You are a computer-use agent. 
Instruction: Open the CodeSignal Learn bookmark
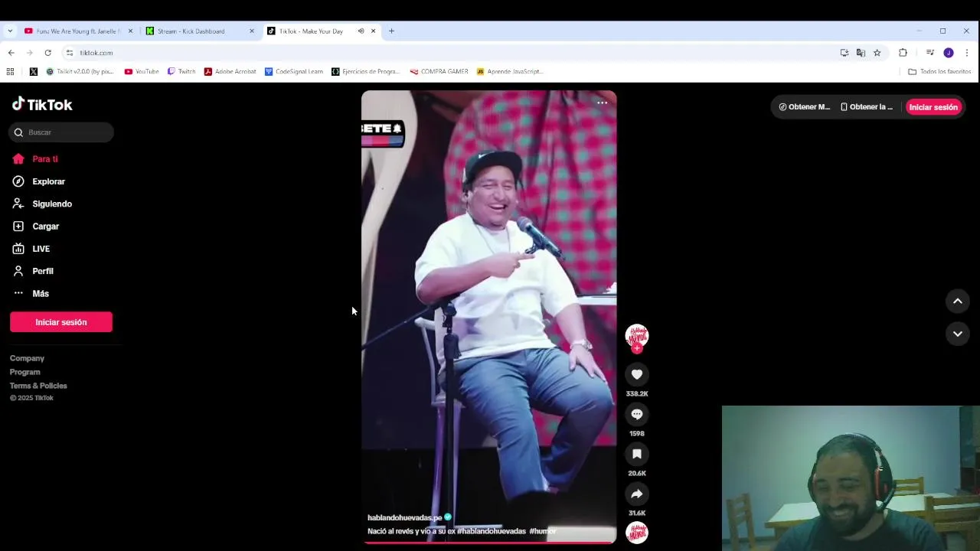(294, 71)
